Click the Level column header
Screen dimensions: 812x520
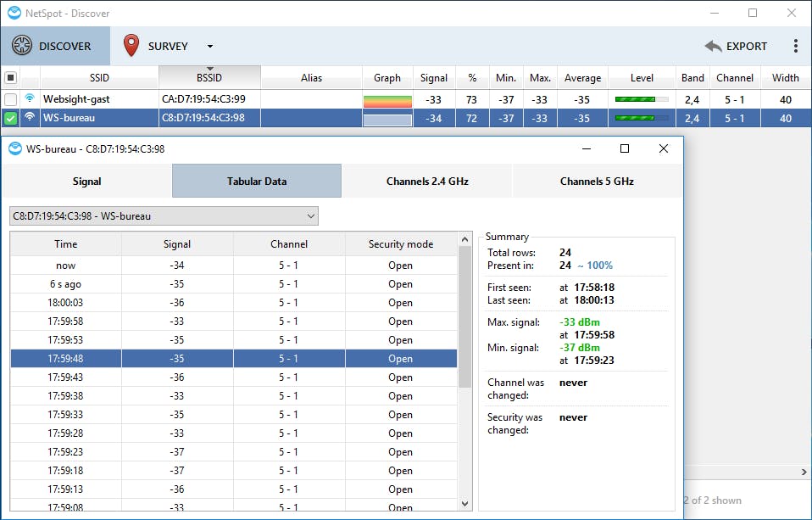pyautogui.click(x=642, y=78)
